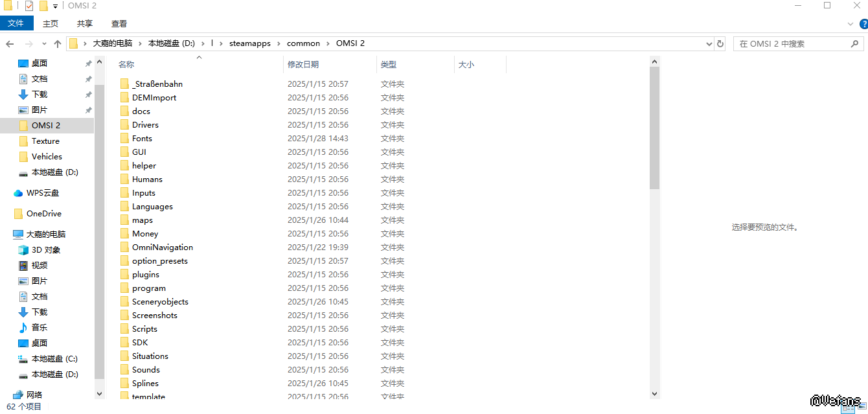This screenshot has height=414, width=868.
Task: Select OMSI 2 in the navigation sidebar
Action: 47,126
